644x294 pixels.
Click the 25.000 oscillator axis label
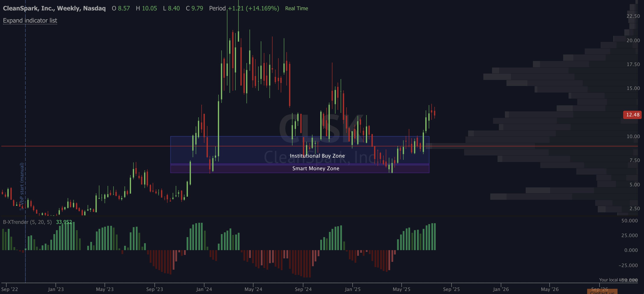click(x=629, y=235)
